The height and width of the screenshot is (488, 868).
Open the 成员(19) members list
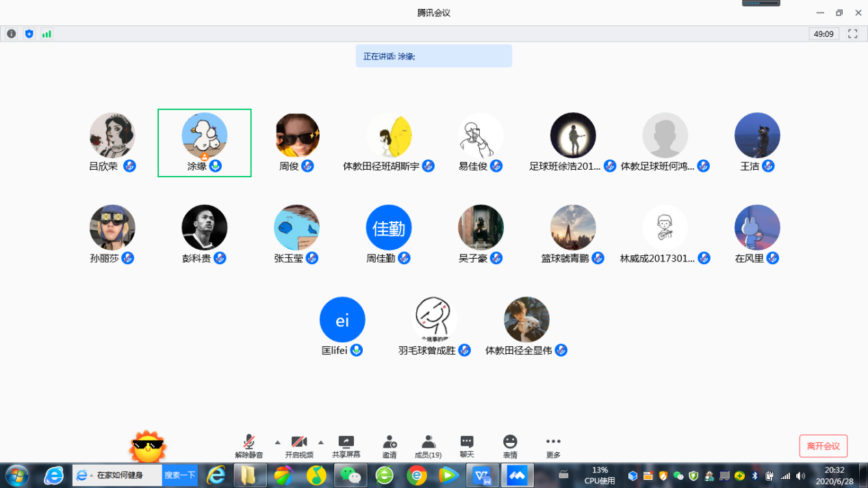pyautogui.click(x=429, y=446)
